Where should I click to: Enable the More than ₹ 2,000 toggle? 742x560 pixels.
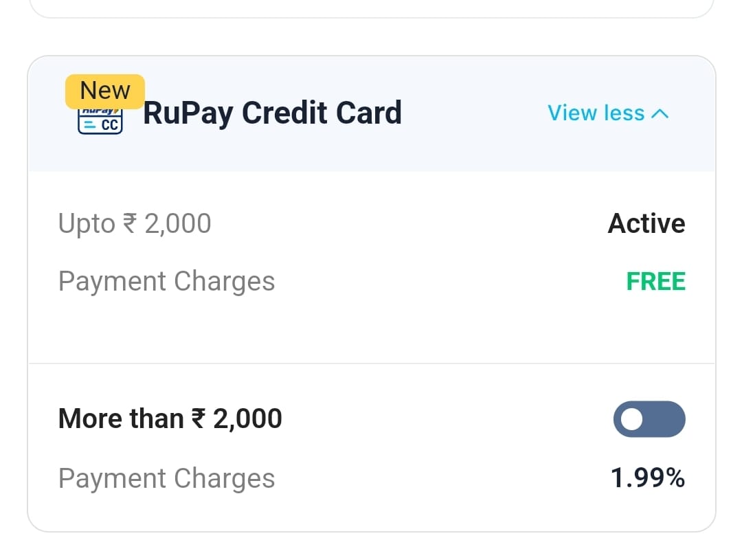(649, 419)
